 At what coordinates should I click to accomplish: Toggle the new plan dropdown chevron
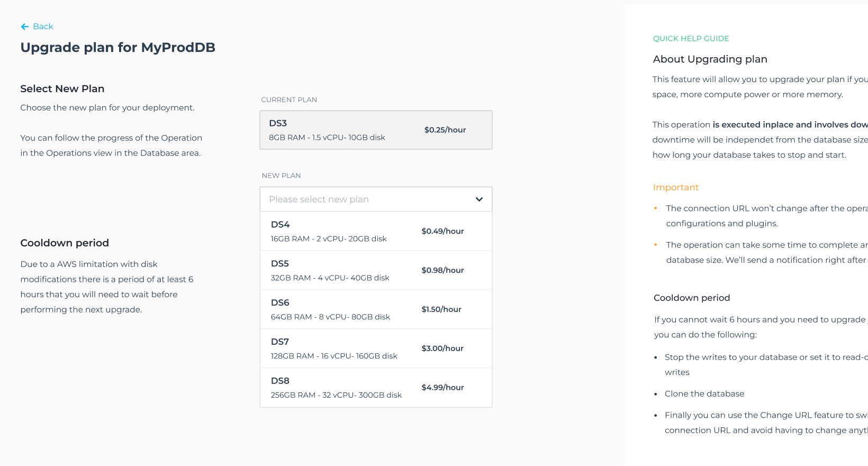[479, 199]
